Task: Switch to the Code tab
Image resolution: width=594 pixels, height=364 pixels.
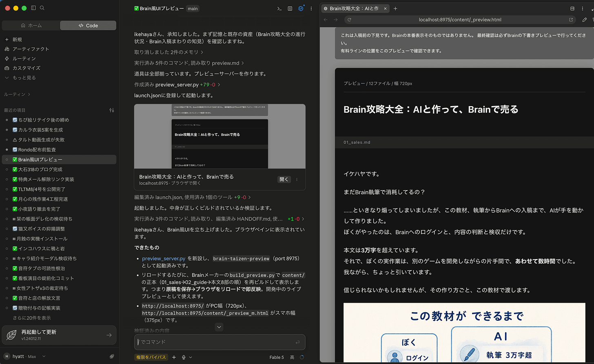Action: click(x=88, y=25)
